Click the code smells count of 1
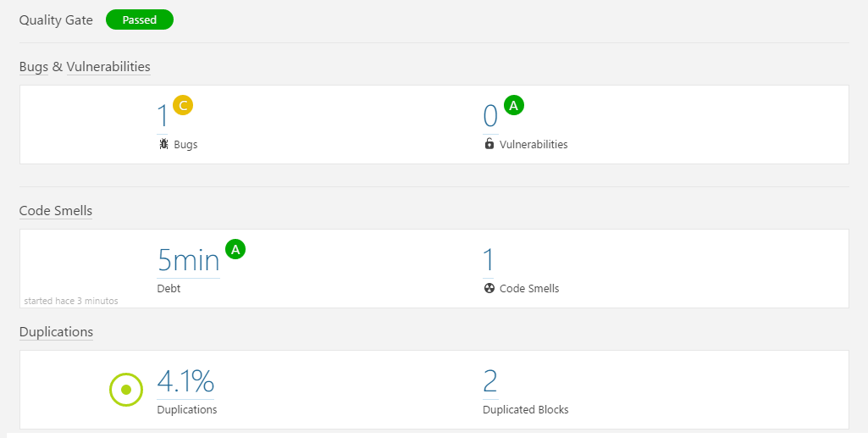868x438 pixels. 488,260
